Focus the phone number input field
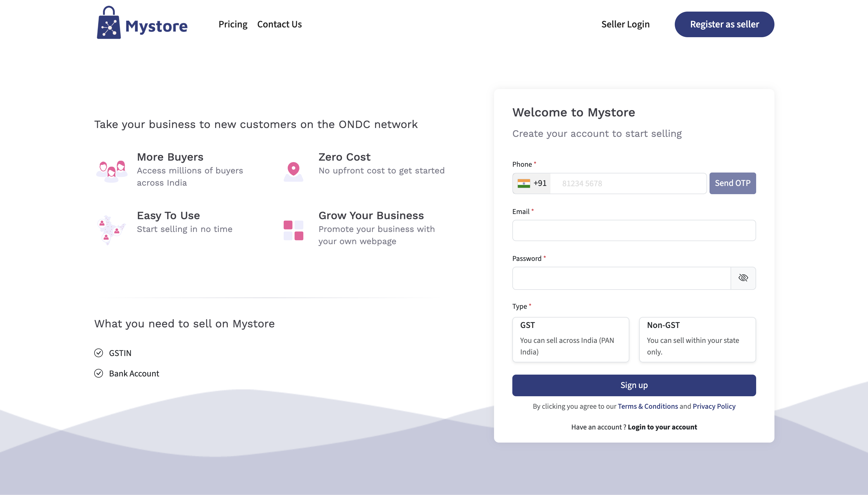Screen dimensions: 868x495 [628, 183]
